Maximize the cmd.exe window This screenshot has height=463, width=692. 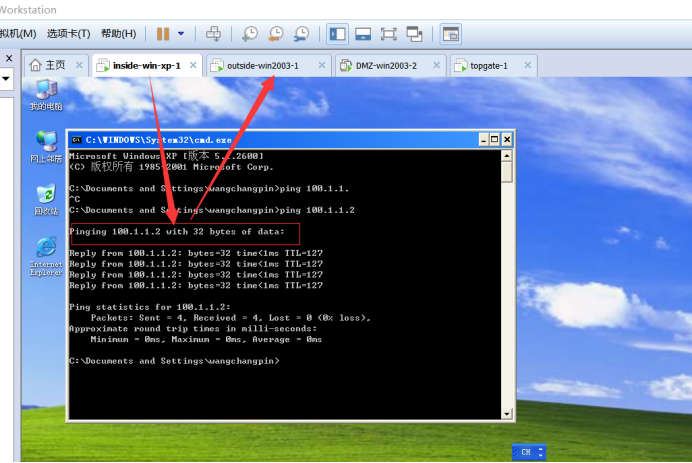495,140
